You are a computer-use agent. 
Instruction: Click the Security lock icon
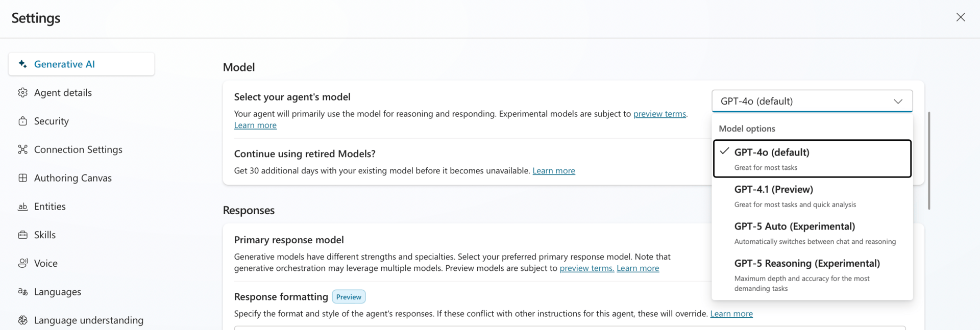pos(22,121)
